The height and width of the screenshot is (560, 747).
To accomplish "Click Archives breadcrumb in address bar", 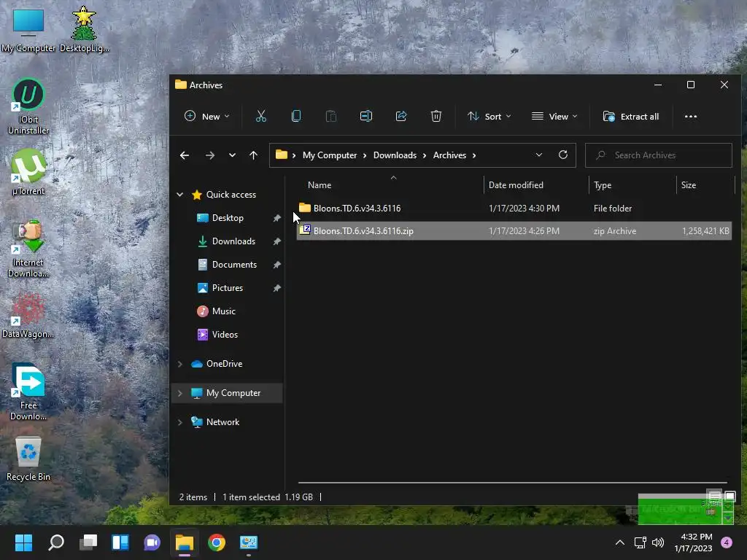I will 449,155.
